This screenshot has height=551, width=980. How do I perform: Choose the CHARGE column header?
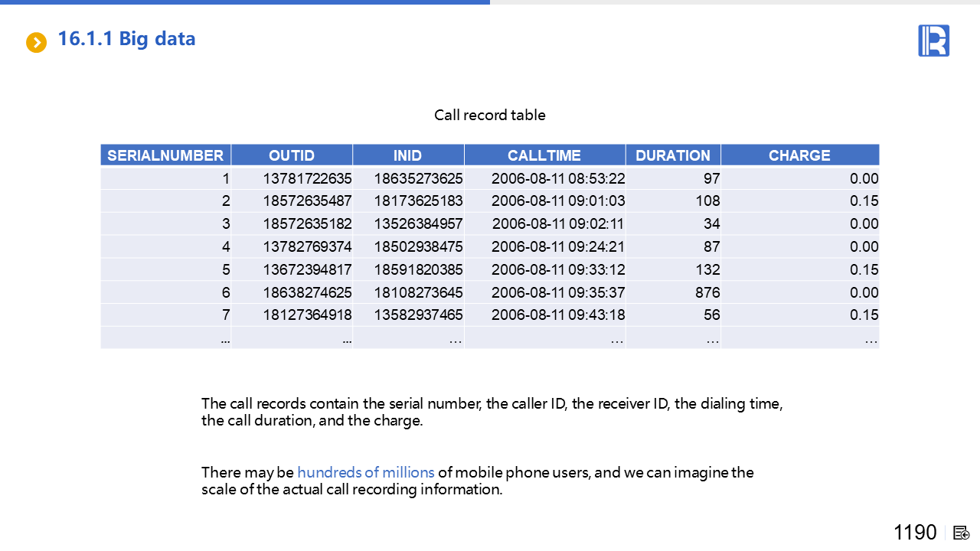click(799, 155)
